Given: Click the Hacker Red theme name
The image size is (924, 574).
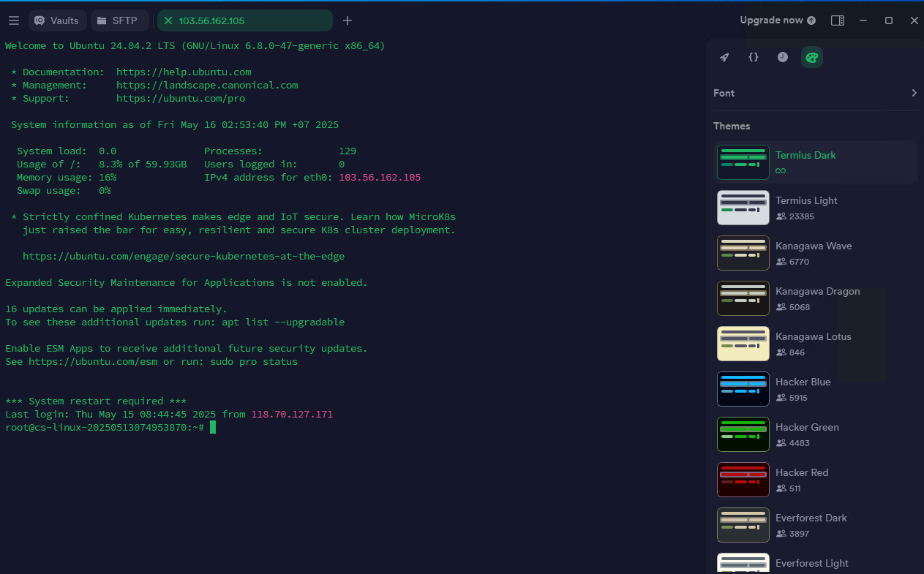Looking at the screenshot, I should pyautogui.click(x=802, y=472).
